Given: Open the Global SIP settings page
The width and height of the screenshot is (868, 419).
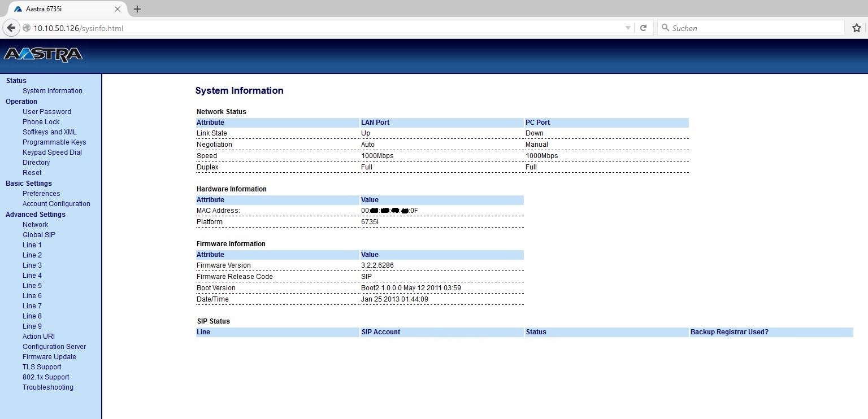Looking at the screenshot, I should click(x=38, y=235).
